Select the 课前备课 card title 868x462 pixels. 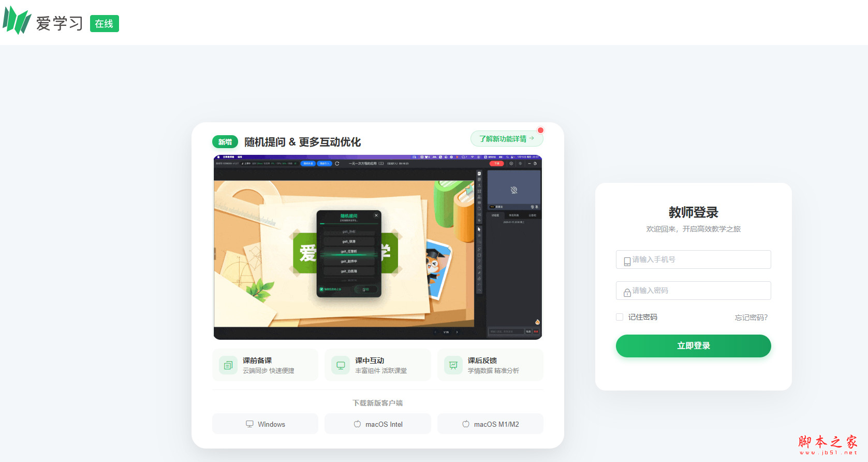(257, 360)
